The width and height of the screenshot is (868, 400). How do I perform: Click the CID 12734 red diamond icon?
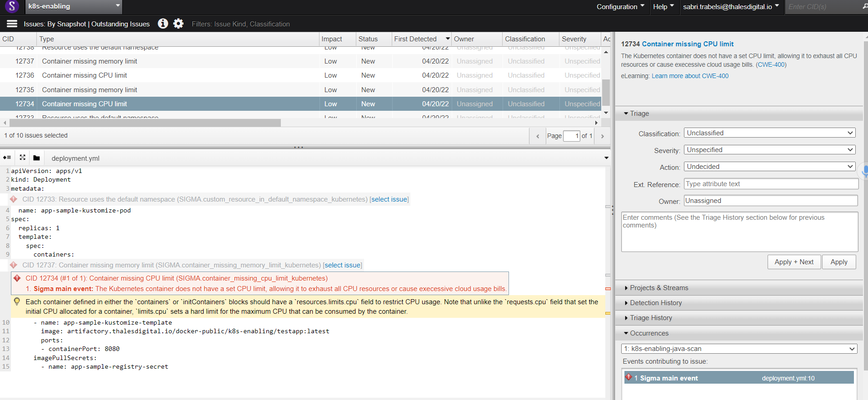(17, 278)
